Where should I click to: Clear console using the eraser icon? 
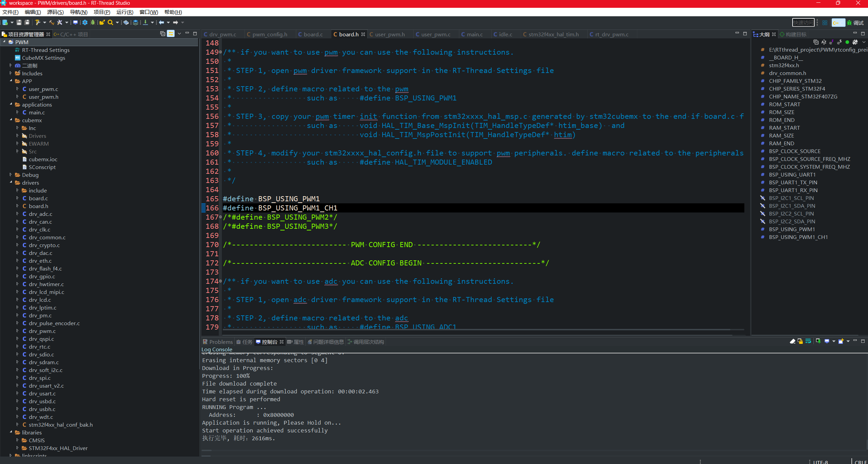point(792,341)
